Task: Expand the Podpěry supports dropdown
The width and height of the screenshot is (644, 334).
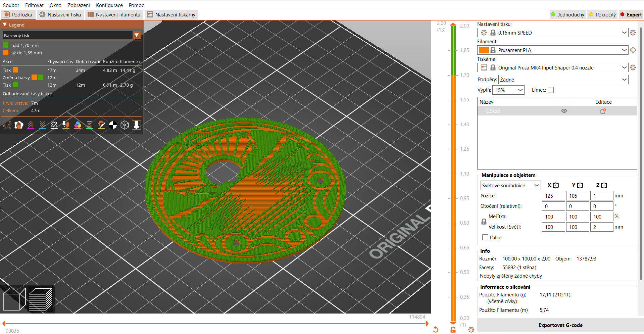Action: point(624,80)
